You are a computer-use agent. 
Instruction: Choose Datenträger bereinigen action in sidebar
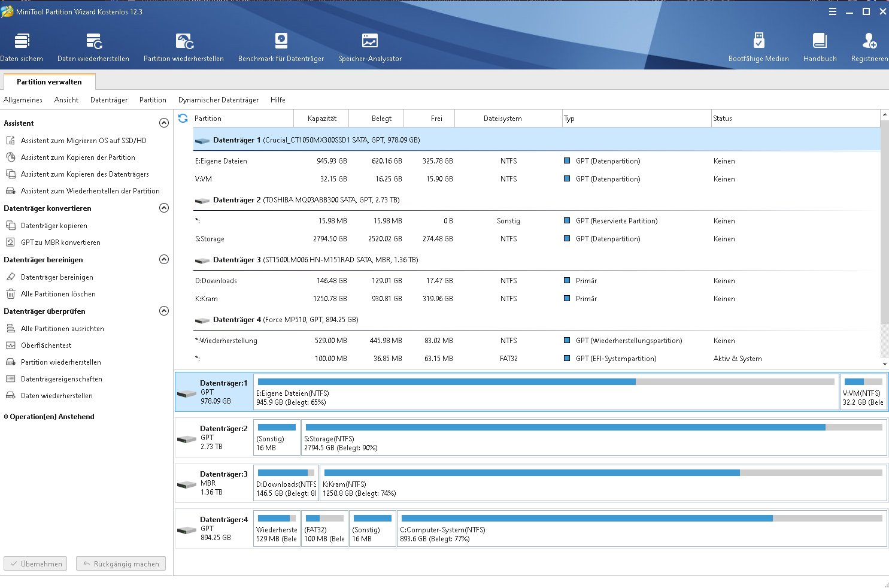(x=57, y=277)
